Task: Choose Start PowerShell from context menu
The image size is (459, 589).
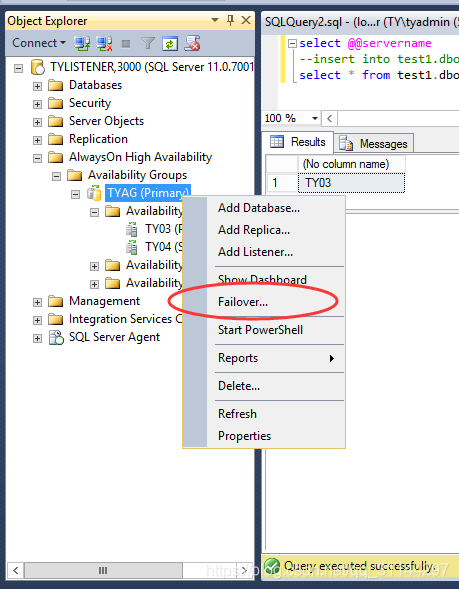Action: pos(264,330)
